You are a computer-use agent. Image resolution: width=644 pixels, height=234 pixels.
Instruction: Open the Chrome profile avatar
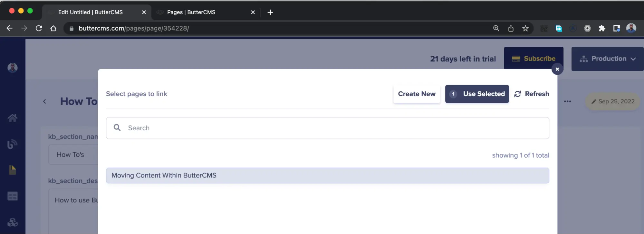631,28
